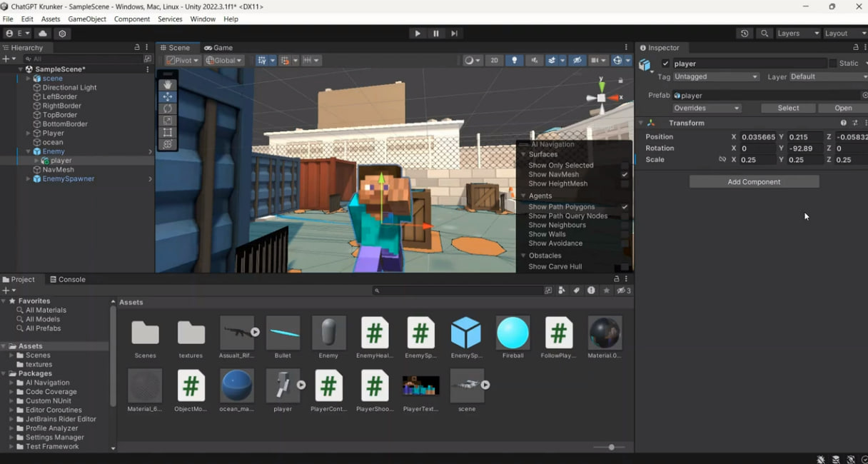This screenshot has width=868, height=464.
Task: Click the prefab Open button
Action: pyautogui.click(x=843, y=109)
